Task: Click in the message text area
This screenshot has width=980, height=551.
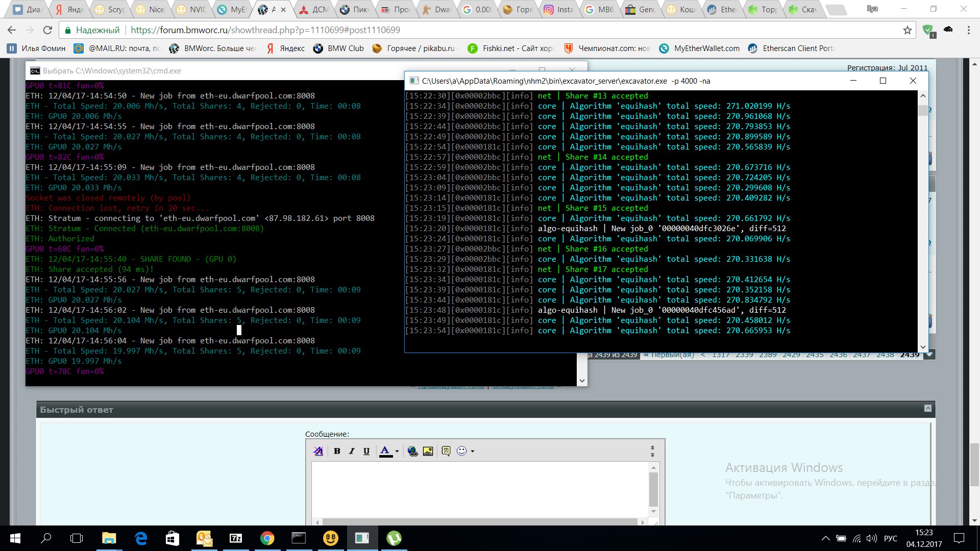Action: [480, 490]
